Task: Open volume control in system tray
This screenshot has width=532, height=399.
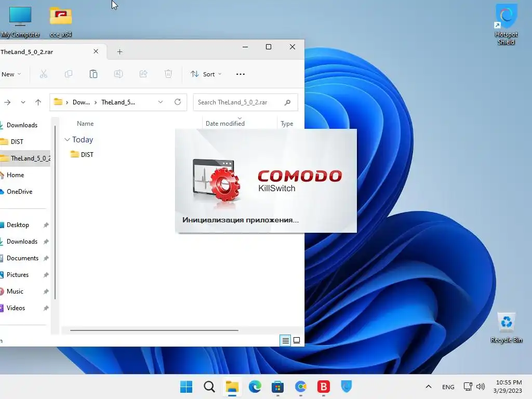Action: (481, 387)
